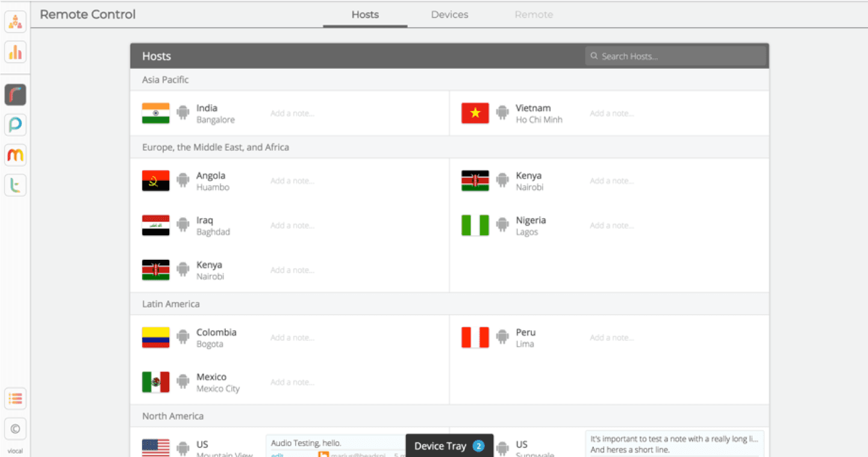Screen dimensions: 868x457
Task: Open the bar chart analytics sidebar icon
Action: (x=16, y=52)
